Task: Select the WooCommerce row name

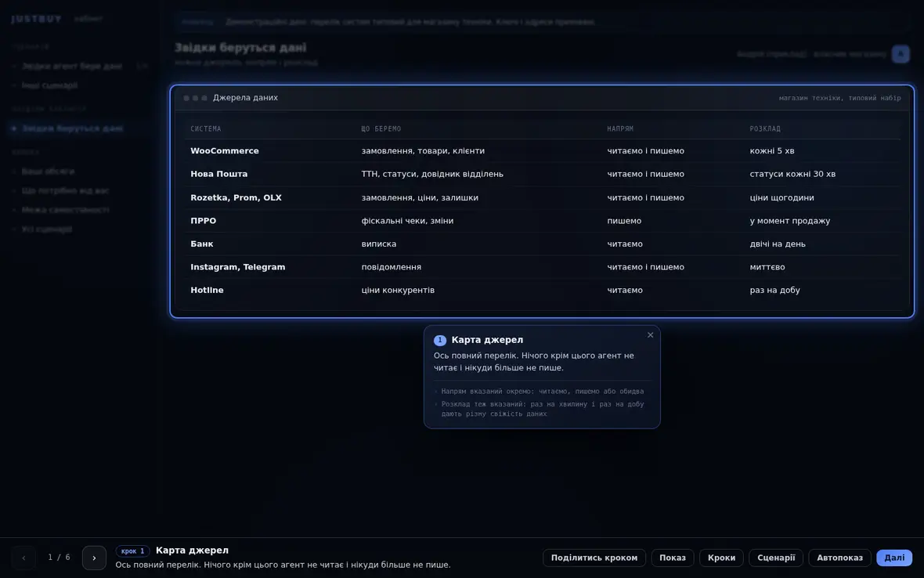Action: (x=225, y=151)
